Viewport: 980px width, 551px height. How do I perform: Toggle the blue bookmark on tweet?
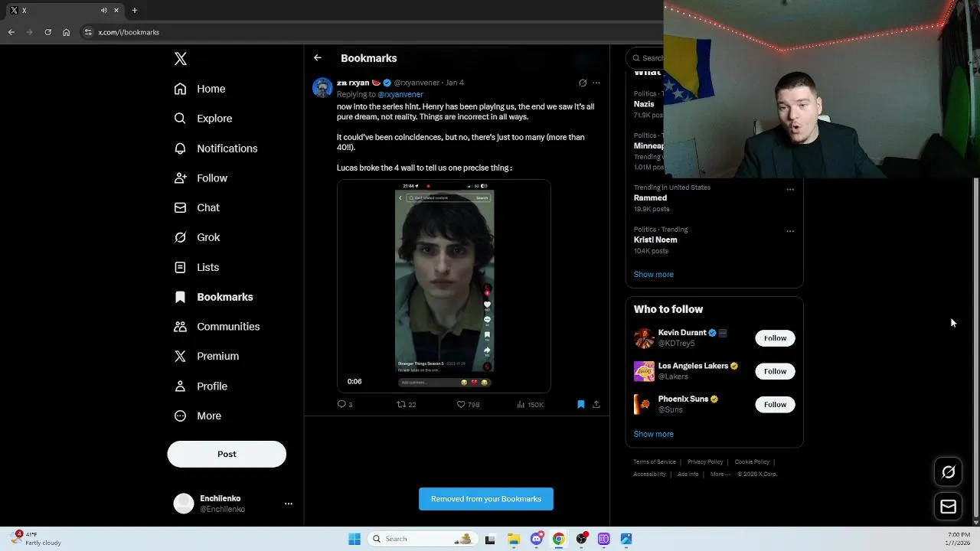coord(580,404)
